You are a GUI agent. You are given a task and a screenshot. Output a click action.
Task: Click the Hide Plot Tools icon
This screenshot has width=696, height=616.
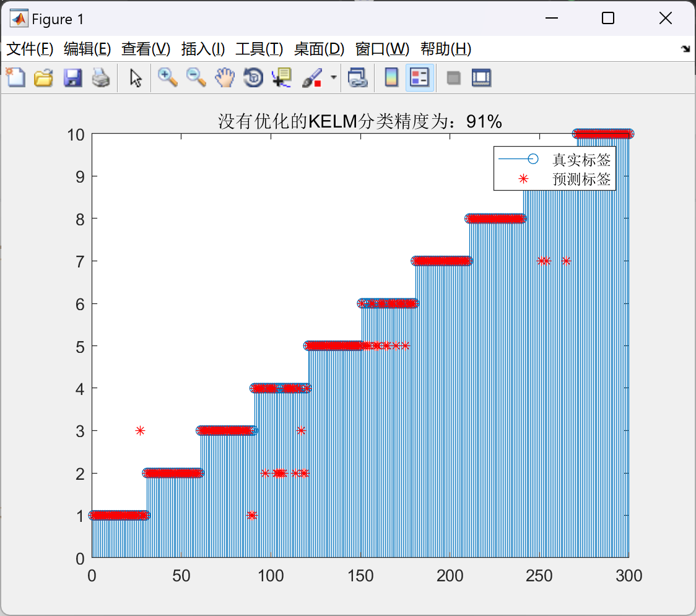(x=453, y=78)
